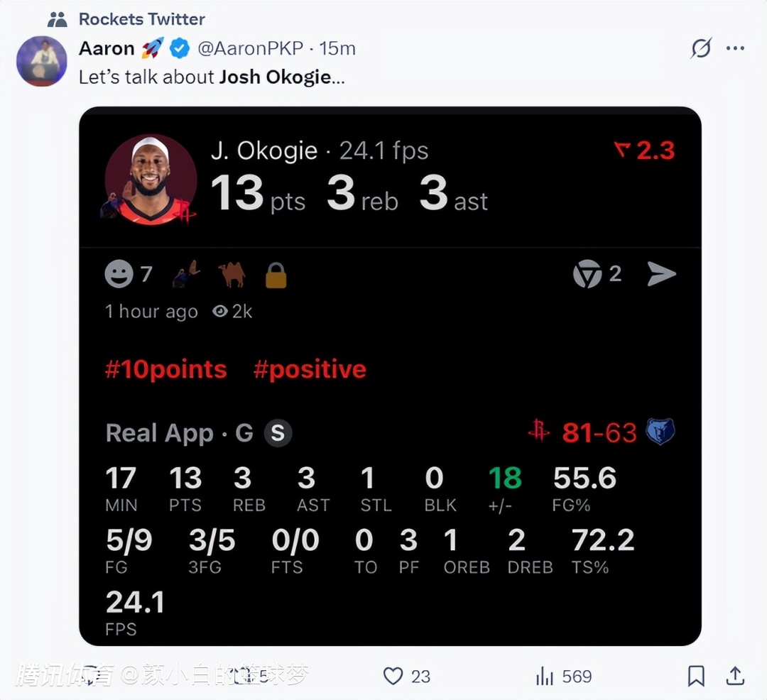Click Aaron's profile avatar
Image resolution: width=767 pixels, height=700 pixels.
click(41, 60)
